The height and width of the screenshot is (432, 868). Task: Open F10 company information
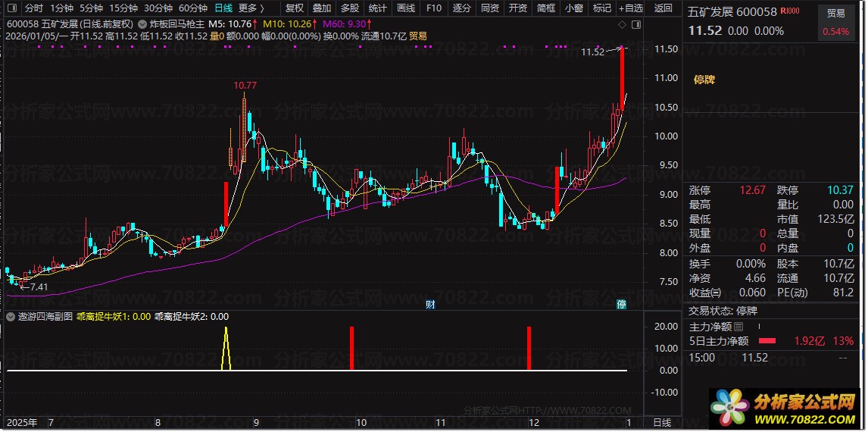[434, 8]
